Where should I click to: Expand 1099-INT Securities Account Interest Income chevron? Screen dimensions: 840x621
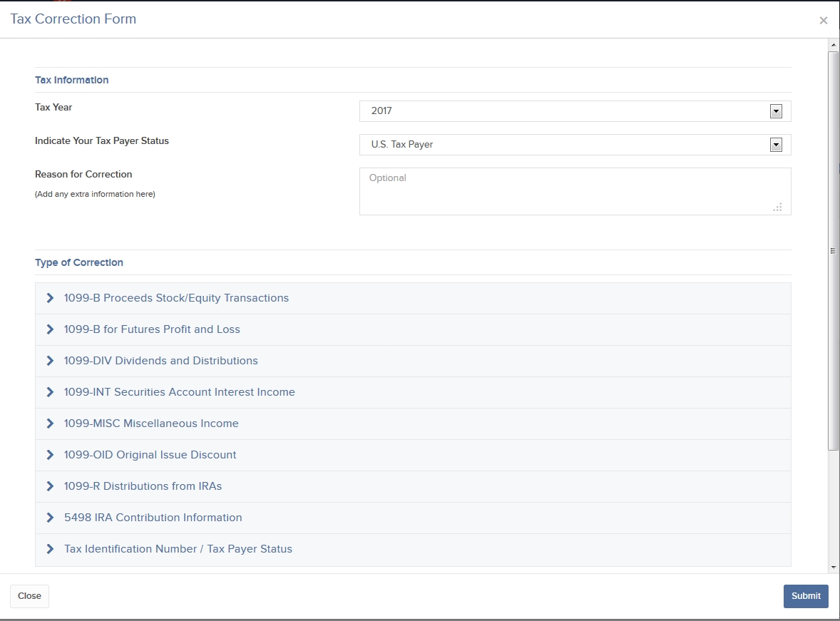click(51, 392)
